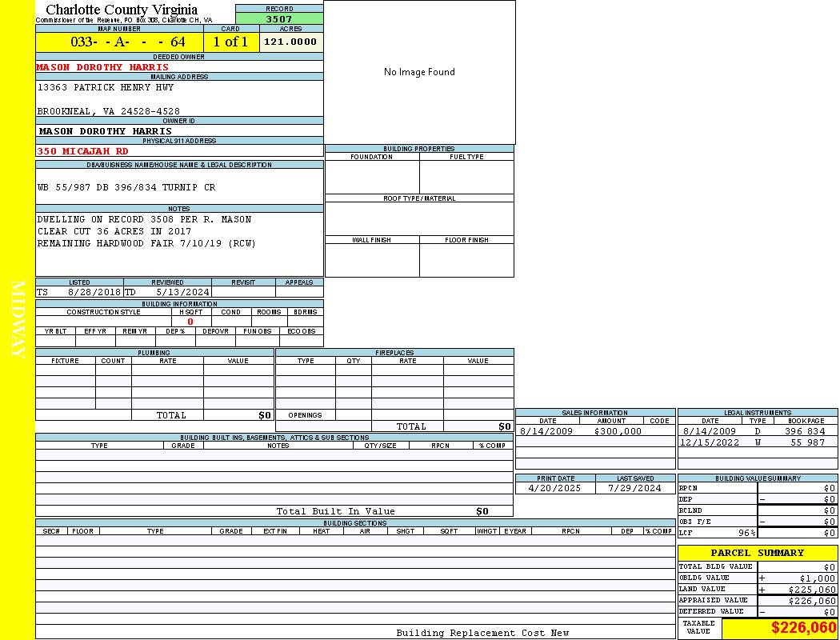Image resolution: width=840 pixels, height=640 pixels.
Task: Click the legal instrument book page 396 834
Action: pyautogui.click(x=805, y=431)
